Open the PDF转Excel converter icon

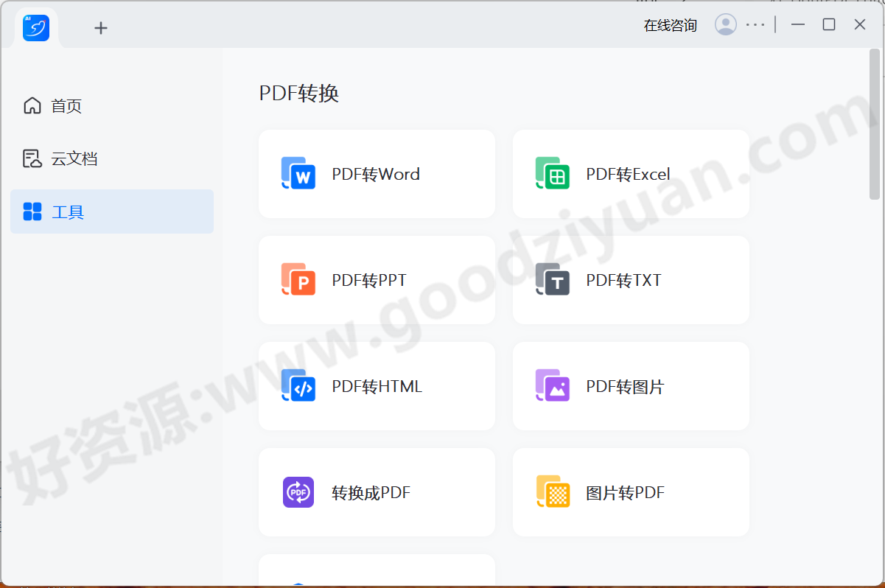pos(553,174)
